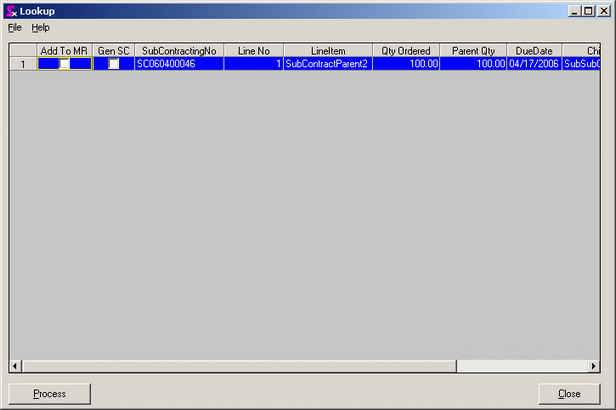Open the File menu
Image resolution: width=616 pixels, height=410 pixels.
pos(15,27)
